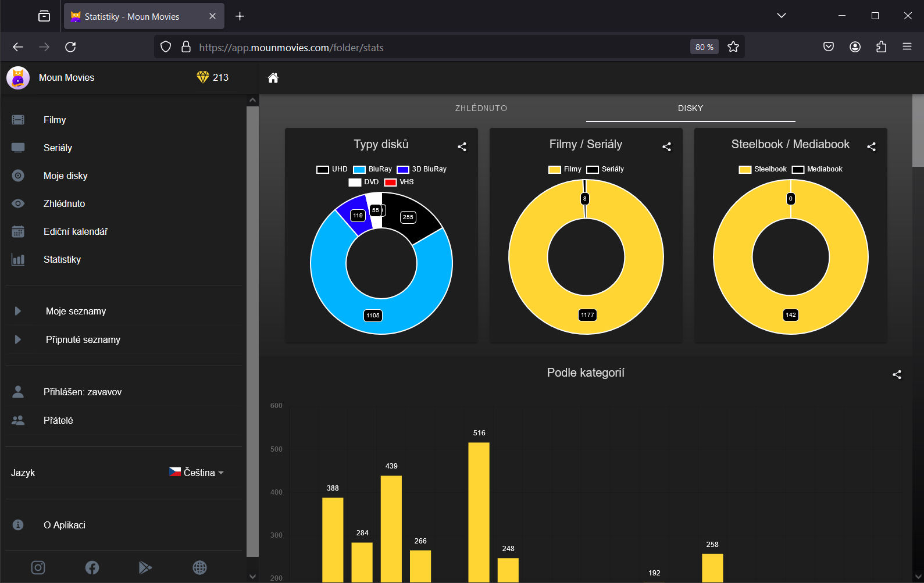Open the Instagram link icon
The width and height of the screenshot is (924, 583).
38,567
